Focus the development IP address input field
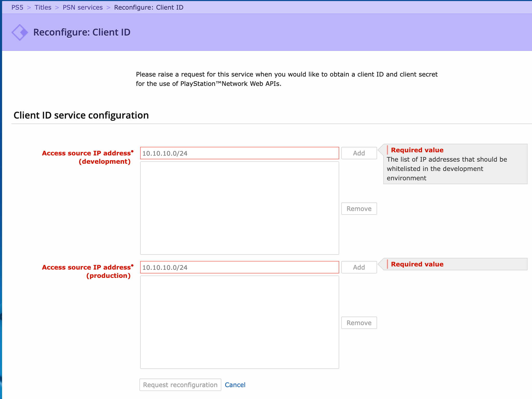532x399 pixels. click(x=240, y=153)
